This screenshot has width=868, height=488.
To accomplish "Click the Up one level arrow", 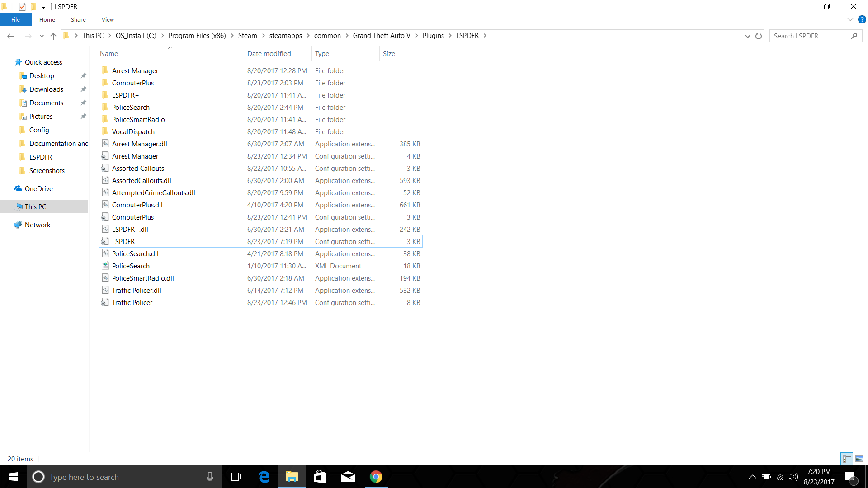I will (53, 36).
